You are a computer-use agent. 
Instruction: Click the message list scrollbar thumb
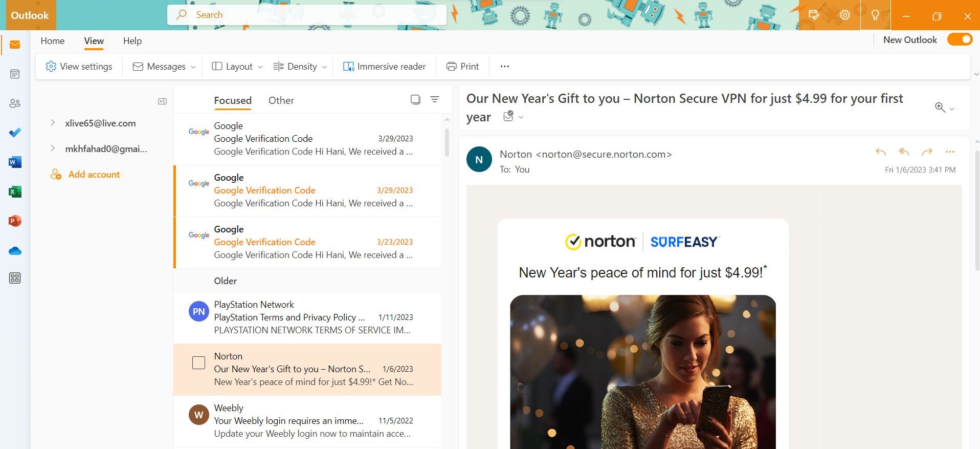pyautogui.click(x=447, y=142)
